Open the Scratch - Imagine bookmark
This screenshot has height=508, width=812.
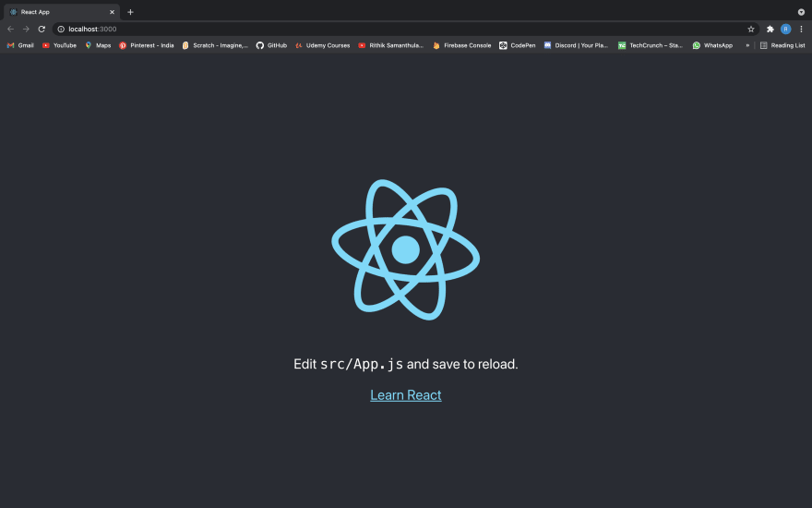click(215, 45)
